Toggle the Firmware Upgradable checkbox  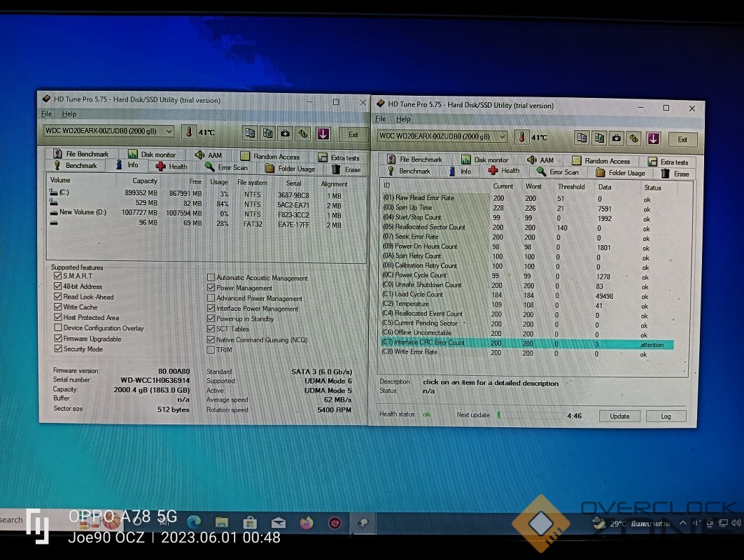(58, 338)
